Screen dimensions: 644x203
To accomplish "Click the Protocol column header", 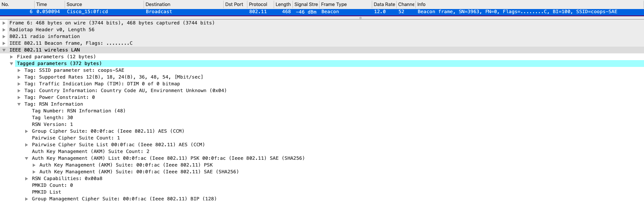I will [x=258, y=5].
